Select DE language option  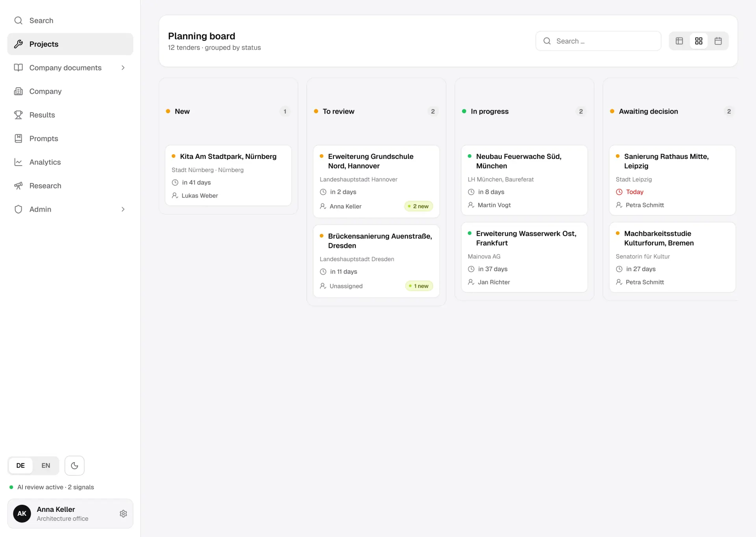[20, 466]
